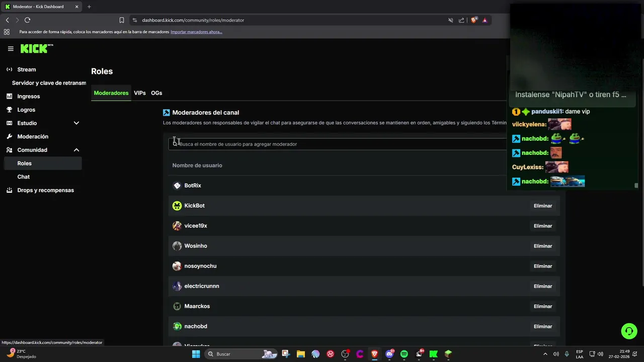Remove Maarckos with its Eliminar button
This screenshot has width=644, height=362.
(x=543, y=306)
